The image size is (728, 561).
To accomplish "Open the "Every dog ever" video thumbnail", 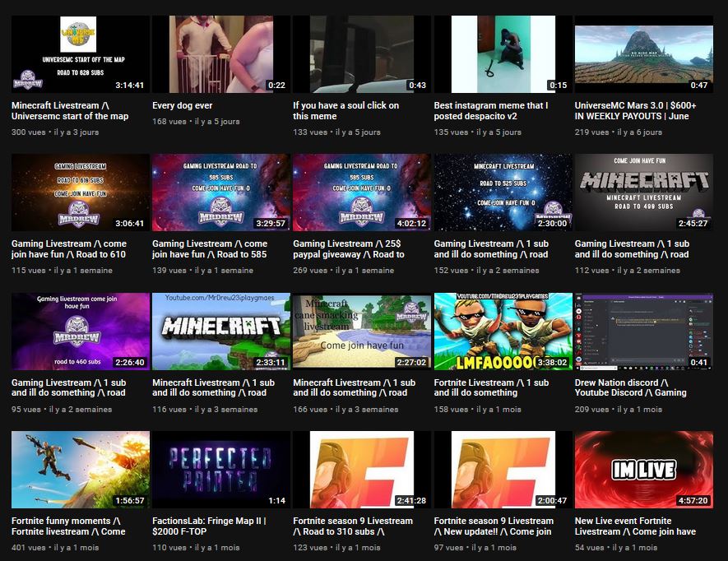I will tap(220, 54).
